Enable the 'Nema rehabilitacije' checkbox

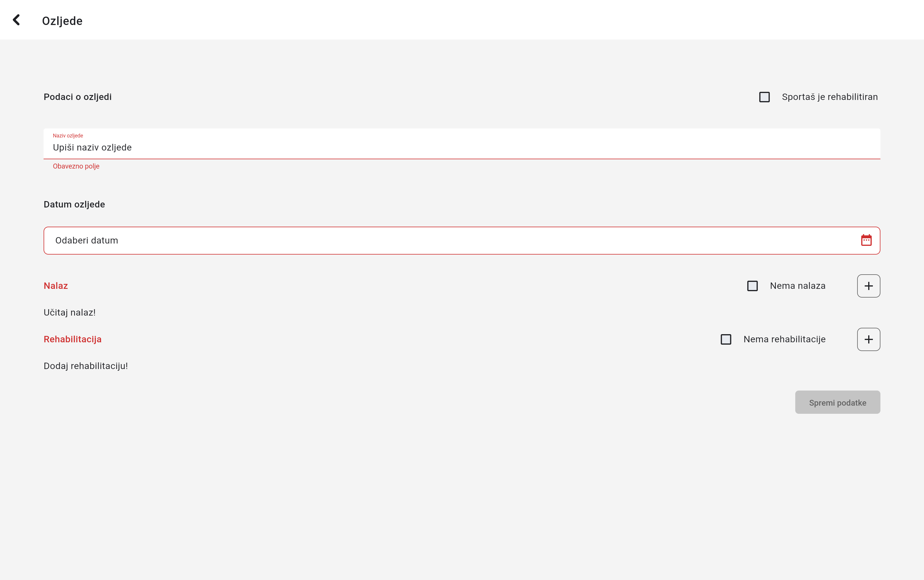(x=726, y=339)
